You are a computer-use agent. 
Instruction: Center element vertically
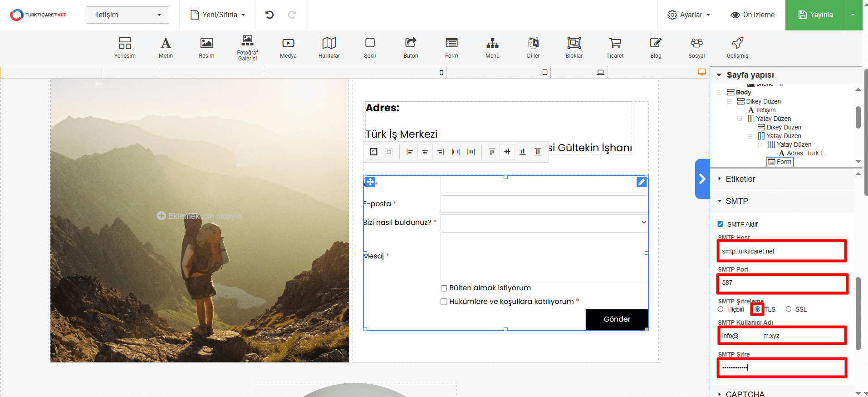point(507,152)
